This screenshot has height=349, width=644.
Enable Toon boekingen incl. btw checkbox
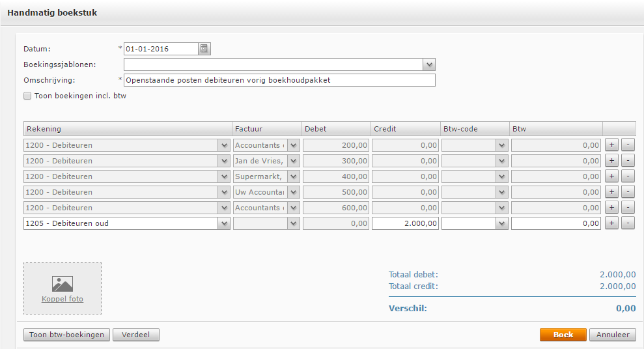[x=27, y=96]
